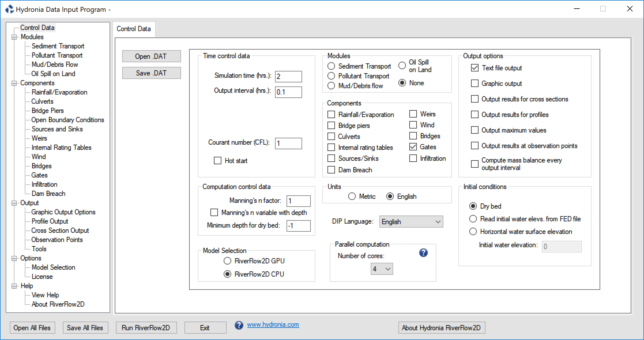The image size is (644, 340).
Task: Enable Internal rating tables component
Action: point(331,147)
